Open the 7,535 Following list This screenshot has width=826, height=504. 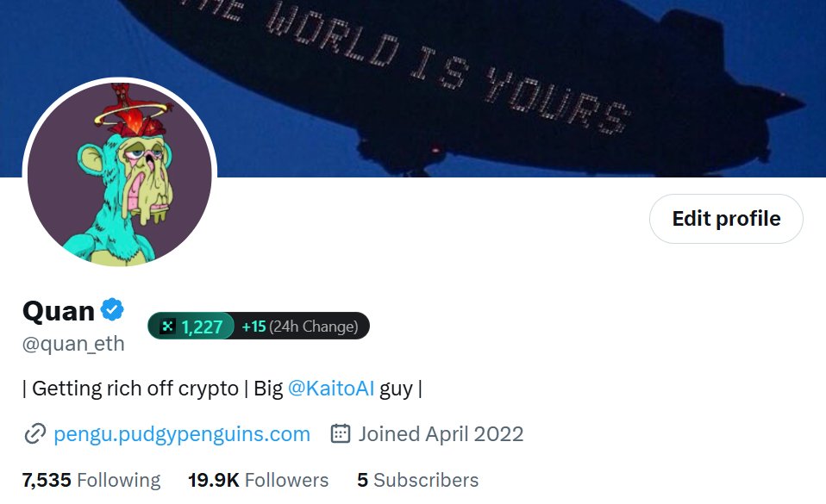coord(91,480)
